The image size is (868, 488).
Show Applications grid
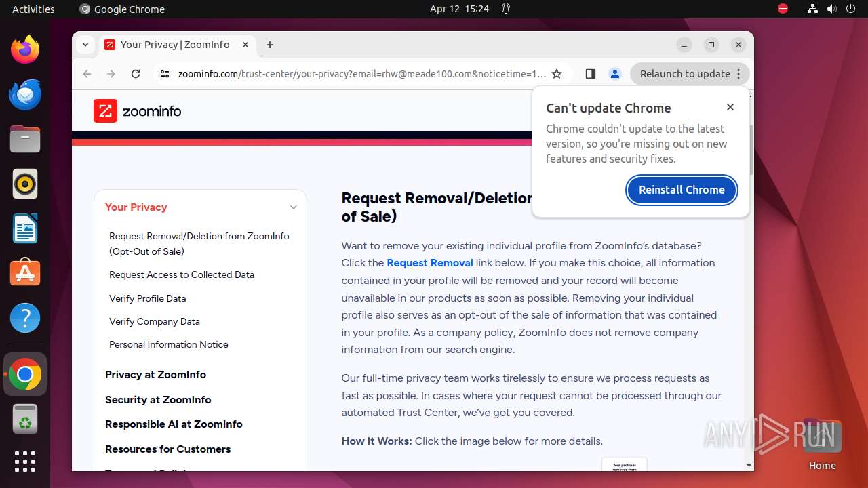[25, 462]
